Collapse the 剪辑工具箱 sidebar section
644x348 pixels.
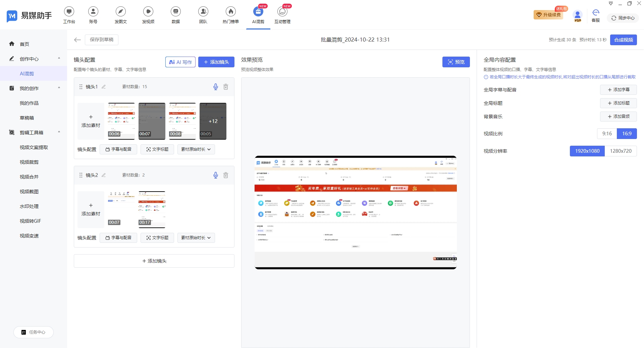coord(59,132)
